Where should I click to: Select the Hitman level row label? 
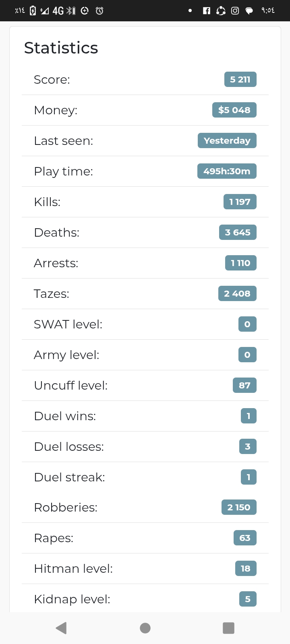coord(73,568)
